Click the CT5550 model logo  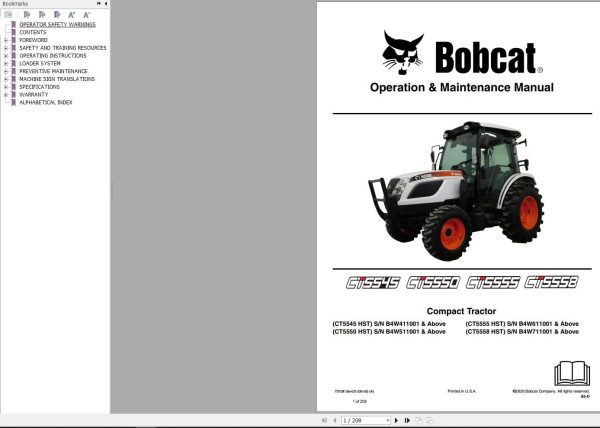[x=433, y=283]
